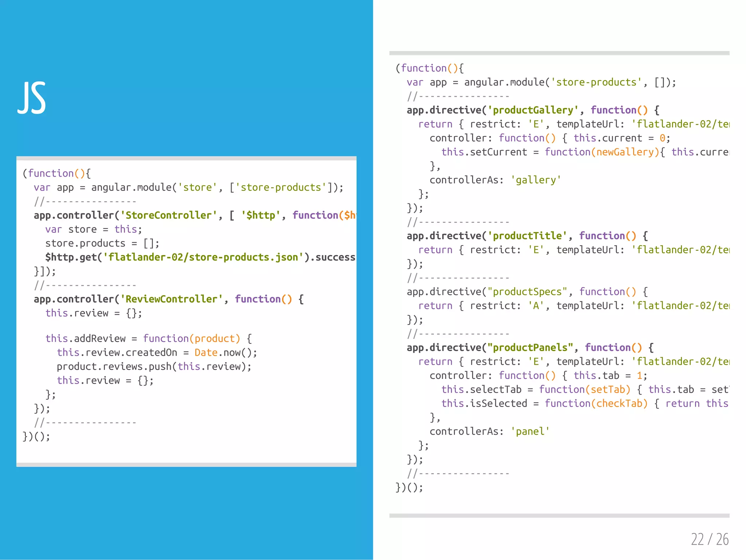
Task: Click the controllerAs: 'panel' line
Action: (x=490, y=431)
